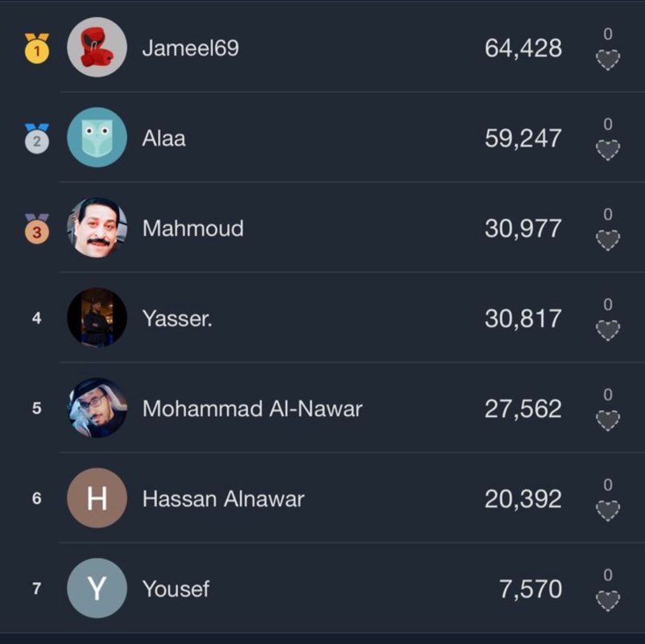Image resolution: width=645 pixels, height=644 pixels.
Task: Click Hassan Alnawar's H avatar circle
Action: [x=97, y=498]
